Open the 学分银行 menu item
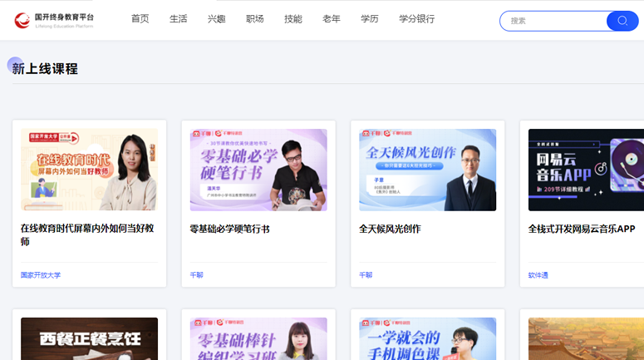 [416, 19]
